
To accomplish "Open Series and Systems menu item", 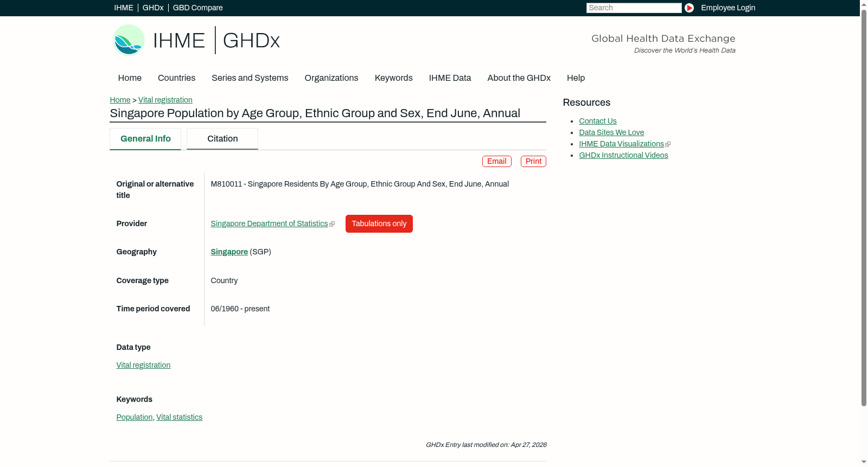I will pyautogui.click(x=250, y=78).
